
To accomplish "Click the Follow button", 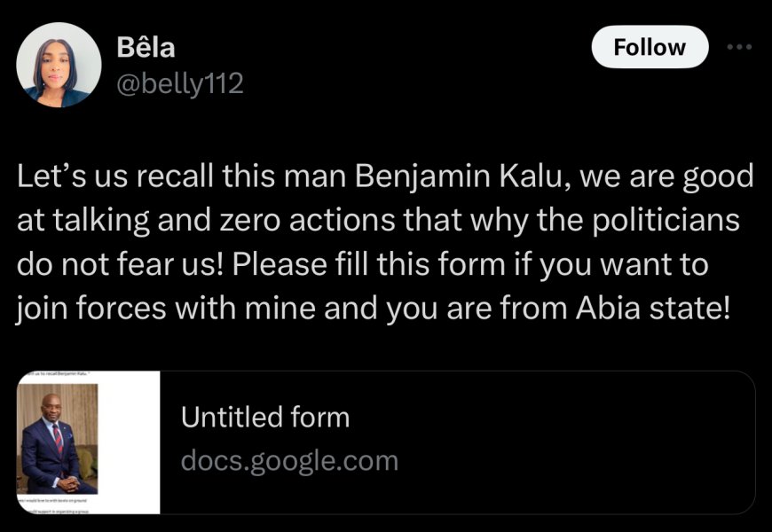I will click(x=650, y=48).
